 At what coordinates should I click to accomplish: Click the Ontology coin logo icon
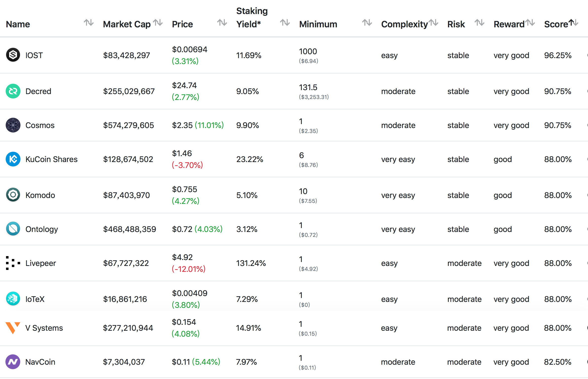(13, 229)
